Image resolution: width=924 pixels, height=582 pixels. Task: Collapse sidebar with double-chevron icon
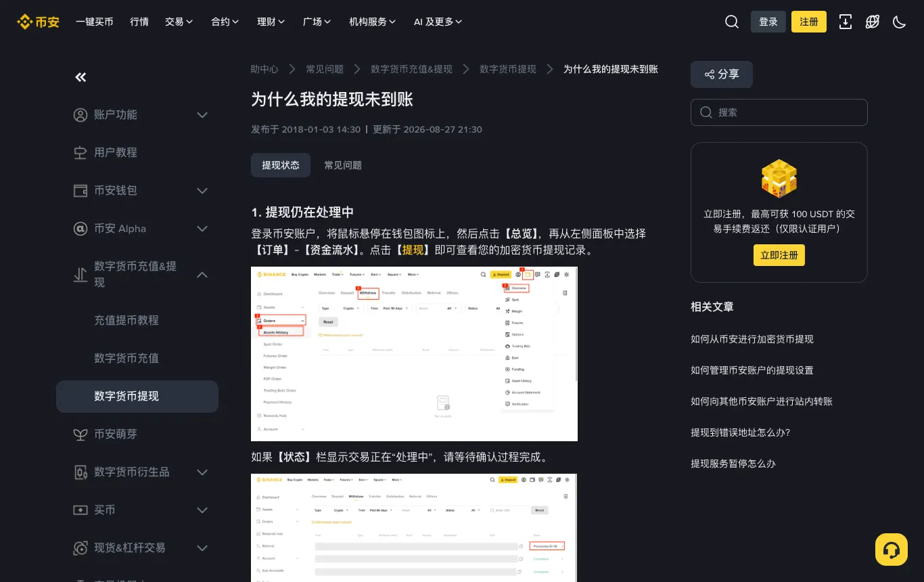pos(80,77)
